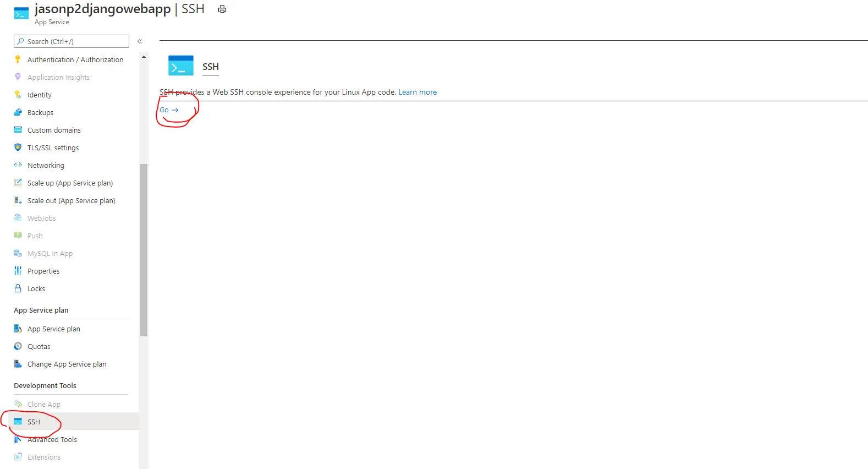
Task: Click the print icon next to SSH title
Action: (x=222, y=9)
